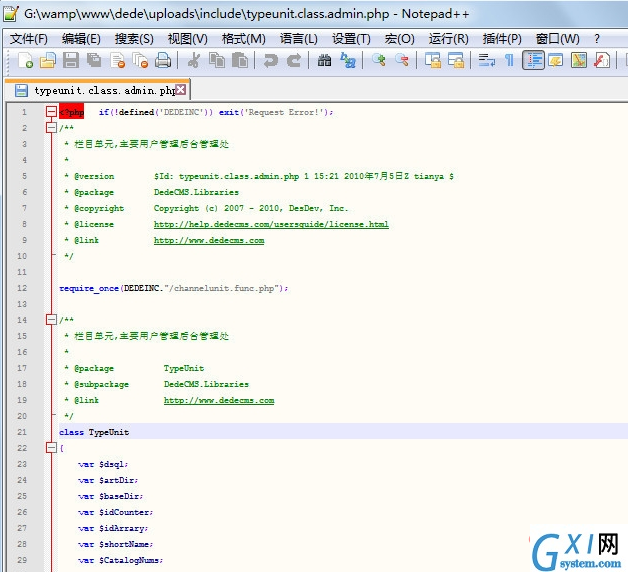Click the user-defined language dialog icon
This screenshot has height=572, width=628.
(556, 60)
